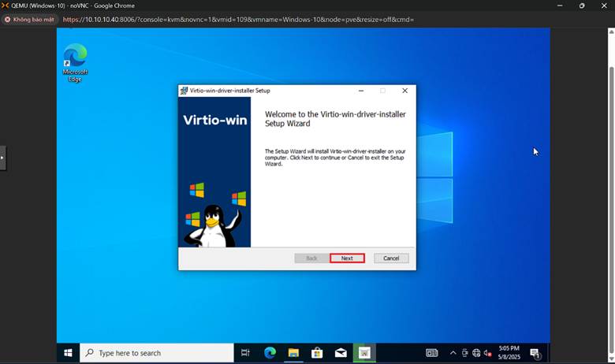Cancel the Virtio-win driver installer

391,258
